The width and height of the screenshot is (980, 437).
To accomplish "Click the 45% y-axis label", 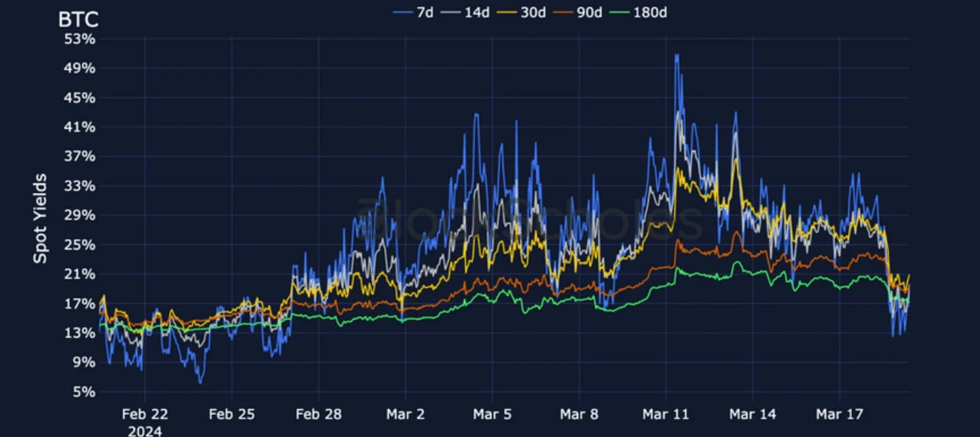I will pos(80,98).
